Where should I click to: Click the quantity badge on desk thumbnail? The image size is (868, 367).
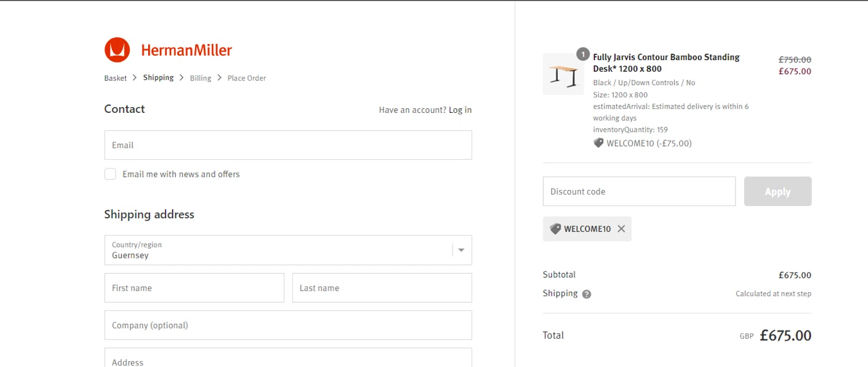click(x=583, y=54)
